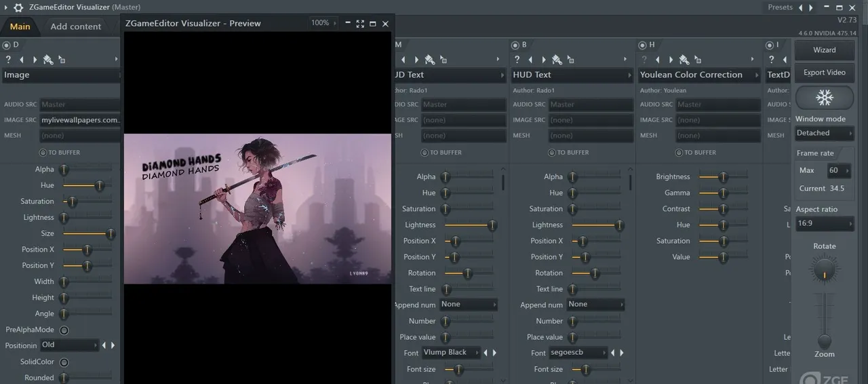Open Append num dropdown in layer B
868x384 pixels.
(595, 305)
